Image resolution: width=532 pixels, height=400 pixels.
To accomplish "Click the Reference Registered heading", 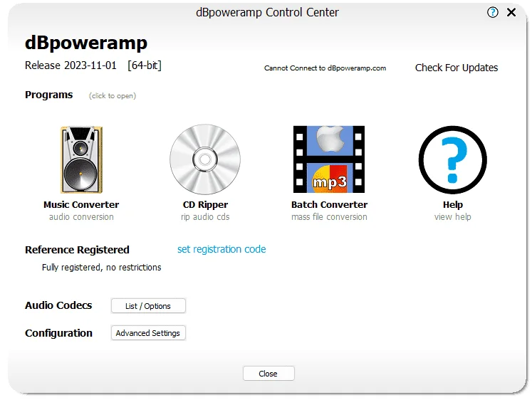I will pos(77,250).
